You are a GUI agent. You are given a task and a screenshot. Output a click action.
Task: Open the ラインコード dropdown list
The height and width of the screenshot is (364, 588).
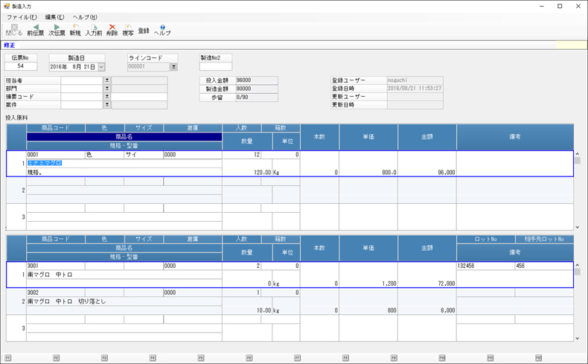click(173, 67)
